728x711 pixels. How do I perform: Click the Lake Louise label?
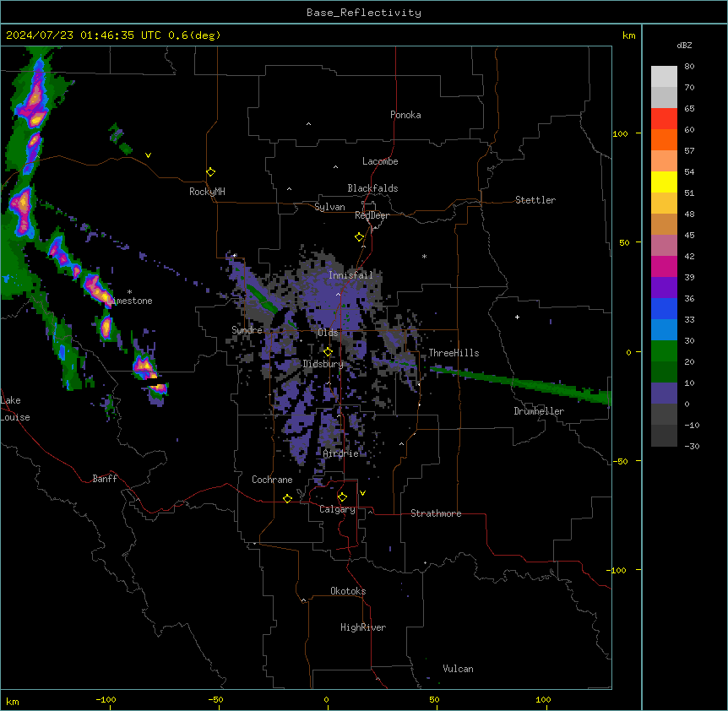15,409
